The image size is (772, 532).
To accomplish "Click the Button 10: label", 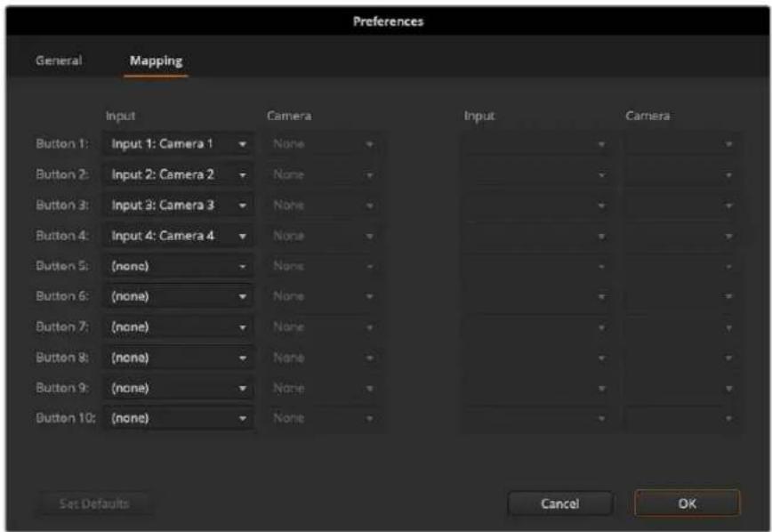I will pos(66,418).
